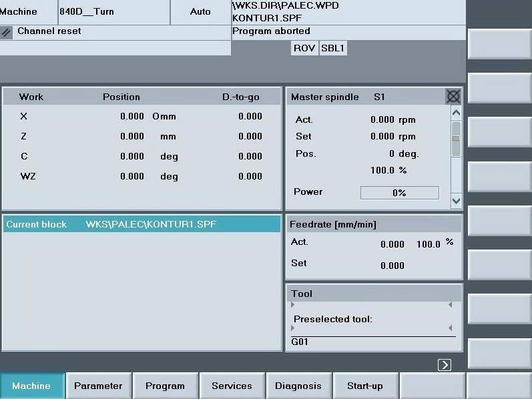Expand the Feedrate [mm/min] panel header
Screen dimensions: 532x399
pyautogui.click(x=374, y=224)
